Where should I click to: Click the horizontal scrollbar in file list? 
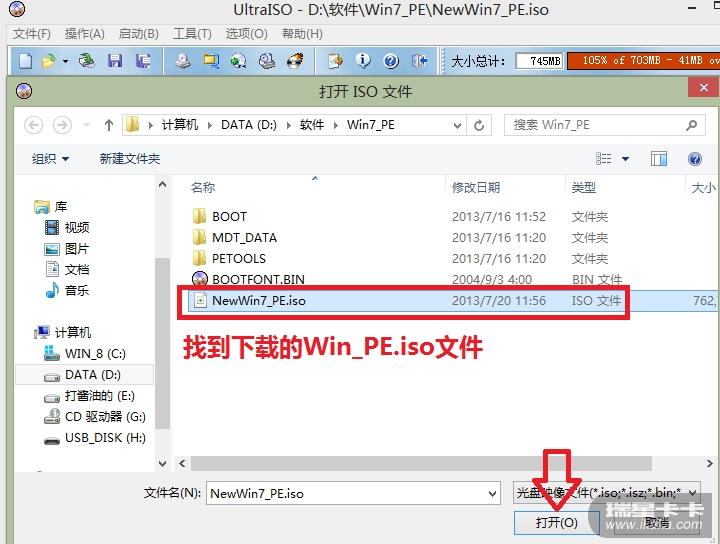click(421, 463)
